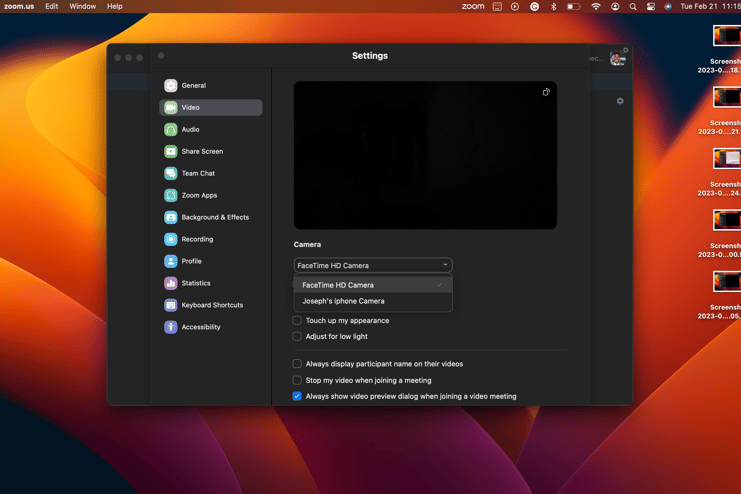Select the desktop screenshot file ending 24

pyautogui.click(x=726, y=159)
